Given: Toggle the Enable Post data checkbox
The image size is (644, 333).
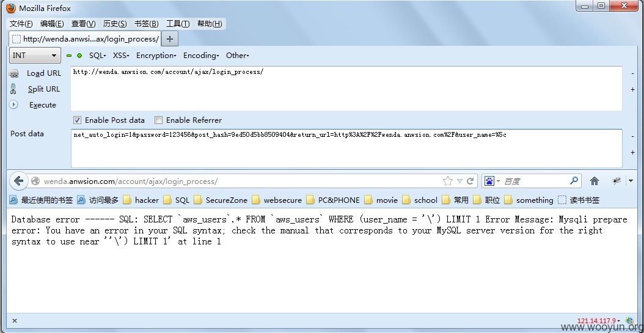Looking at the screenshot, I should [77, 120].
